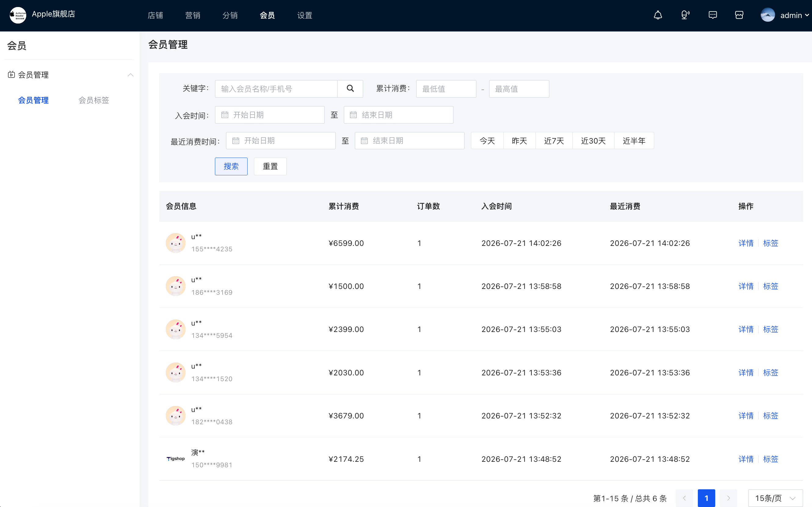Viewport: 812px width, 507px height.
Task: Open 详情 for member 134****1520
Action: (x=746, y=373)
